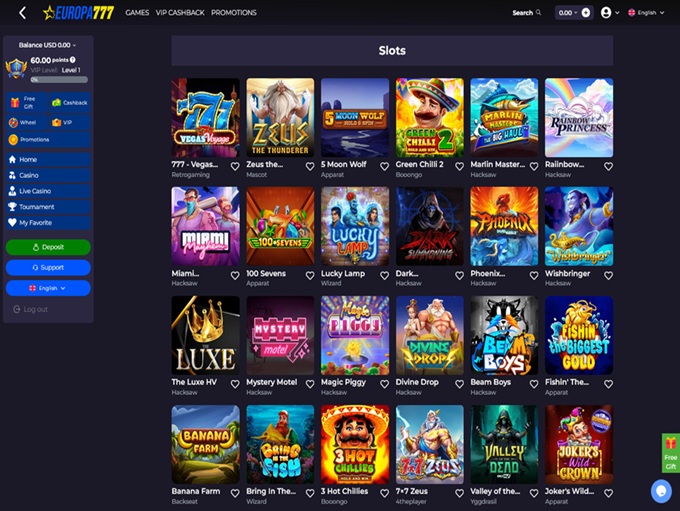
Task: Open the live chat bubble icon
Action: (661, 491)
